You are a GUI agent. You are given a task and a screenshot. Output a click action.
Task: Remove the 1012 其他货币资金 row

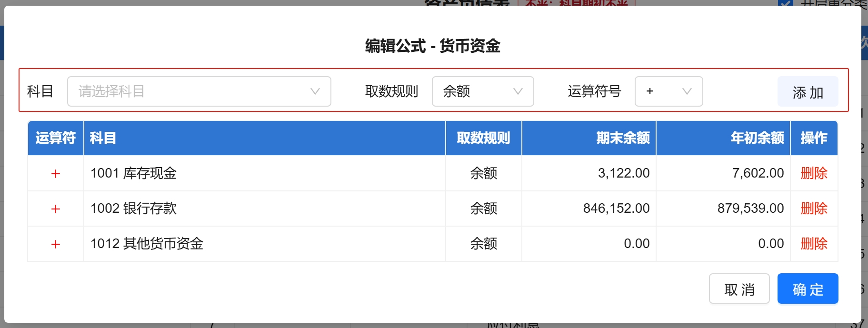pyautogui.click(x=814, y=244)
